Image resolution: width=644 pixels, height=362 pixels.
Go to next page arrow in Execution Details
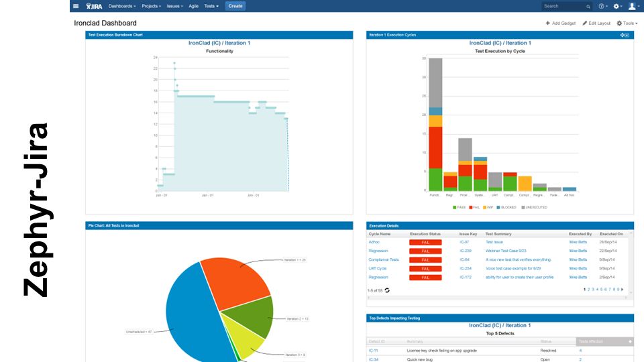tap(623, 290)
